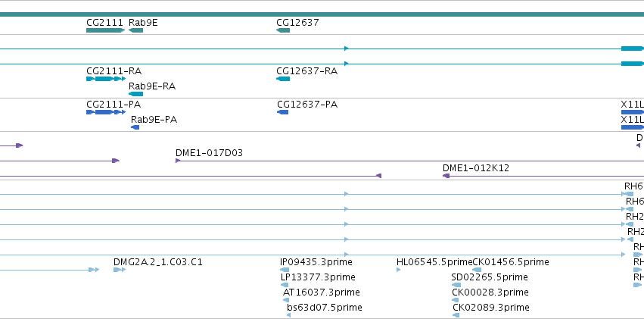Click the CG2111 label text
This screenshot has width=644, height=319.
click(104, 23)
